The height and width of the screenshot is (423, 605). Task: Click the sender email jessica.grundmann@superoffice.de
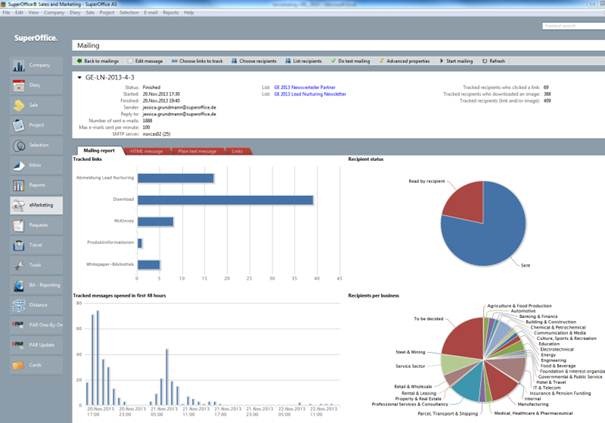(x=179, y=107)
